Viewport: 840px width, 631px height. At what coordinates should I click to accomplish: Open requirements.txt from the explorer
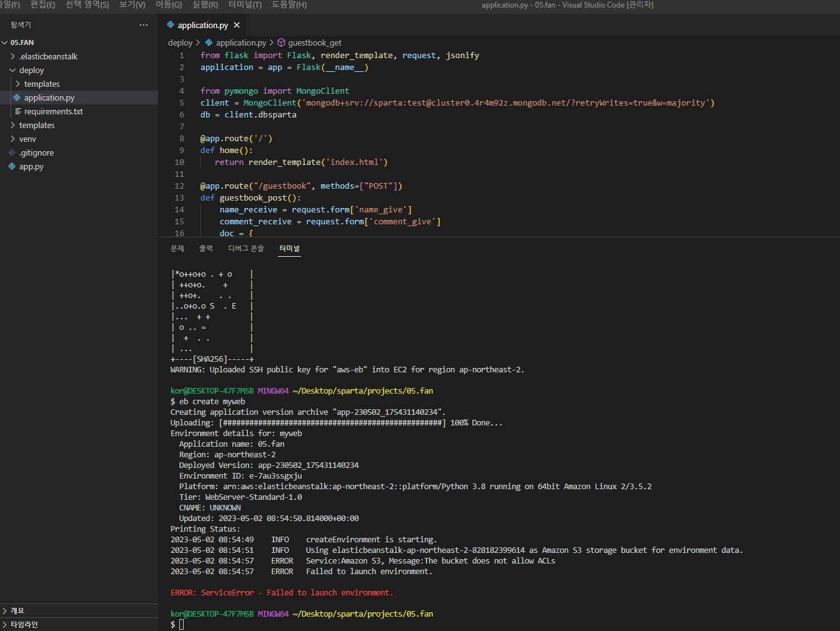click(x=54, y=111)
